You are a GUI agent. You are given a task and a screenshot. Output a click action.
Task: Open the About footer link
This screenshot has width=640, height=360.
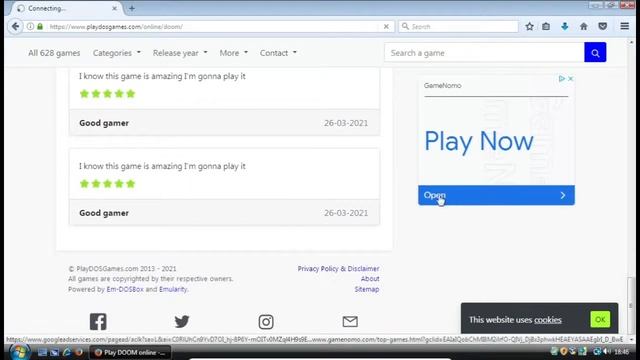point(370,279)
